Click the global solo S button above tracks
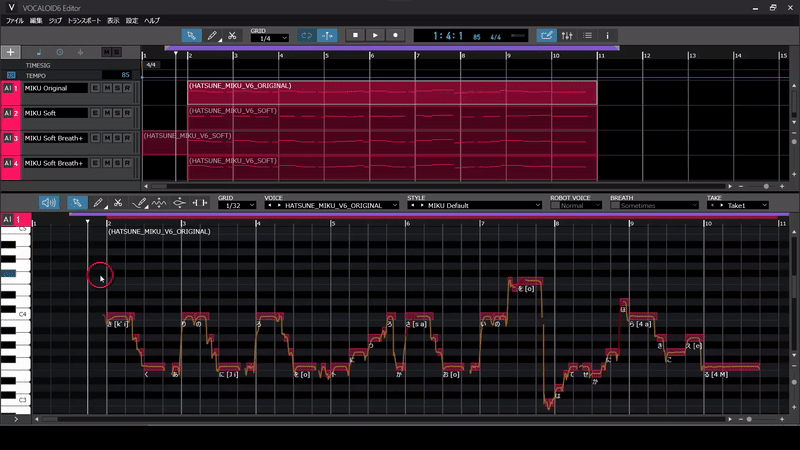The image size is (800, 450). (117, 52)
